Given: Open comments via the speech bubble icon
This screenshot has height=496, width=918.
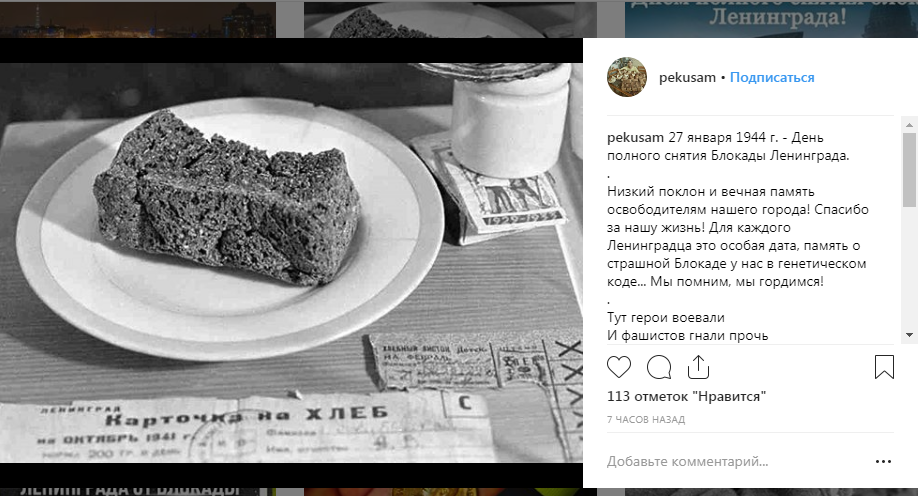Looking at the screenshot, I should [x=659, y=367].
